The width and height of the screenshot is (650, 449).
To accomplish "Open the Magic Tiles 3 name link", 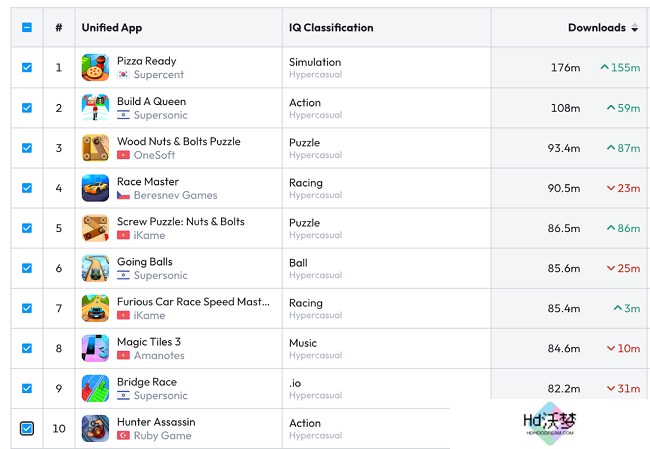I will pyautogui.click(x=149, y=342).
